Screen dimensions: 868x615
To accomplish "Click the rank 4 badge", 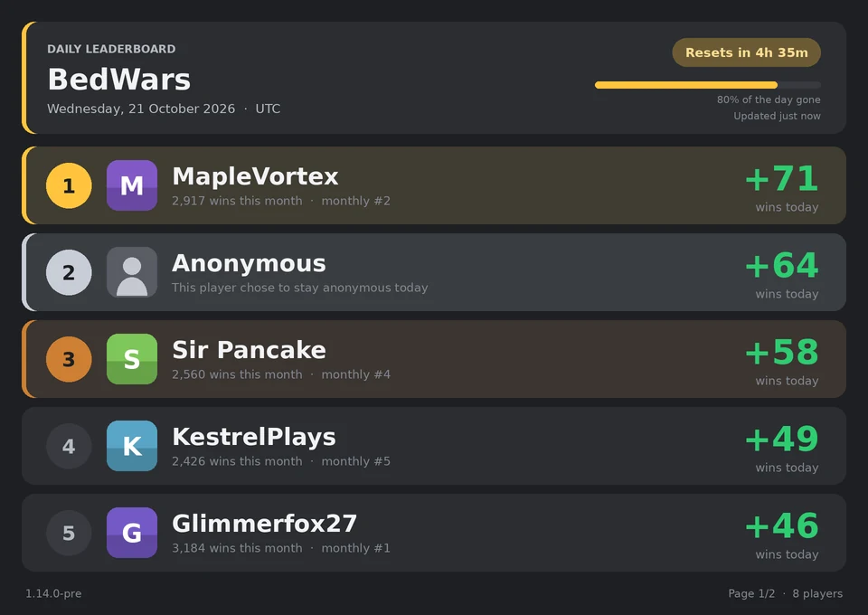I will (x=69, y=446).
